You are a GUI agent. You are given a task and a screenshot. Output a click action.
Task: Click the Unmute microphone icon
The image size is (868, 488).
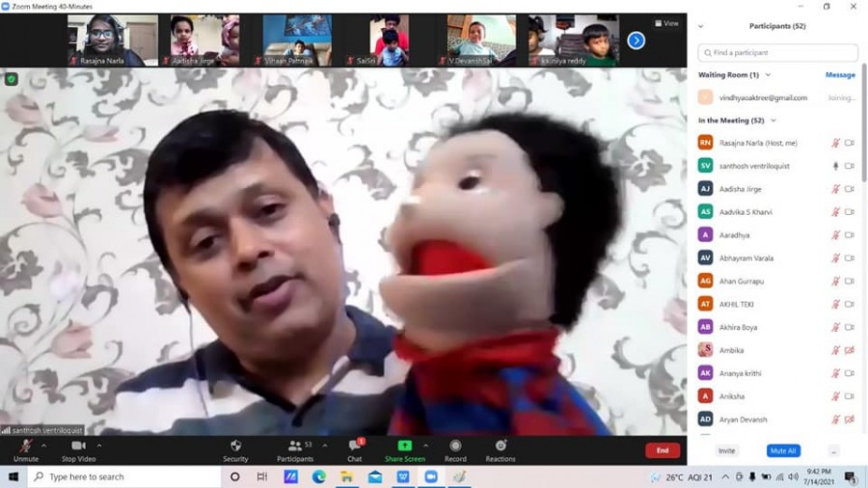coord(25,446)
